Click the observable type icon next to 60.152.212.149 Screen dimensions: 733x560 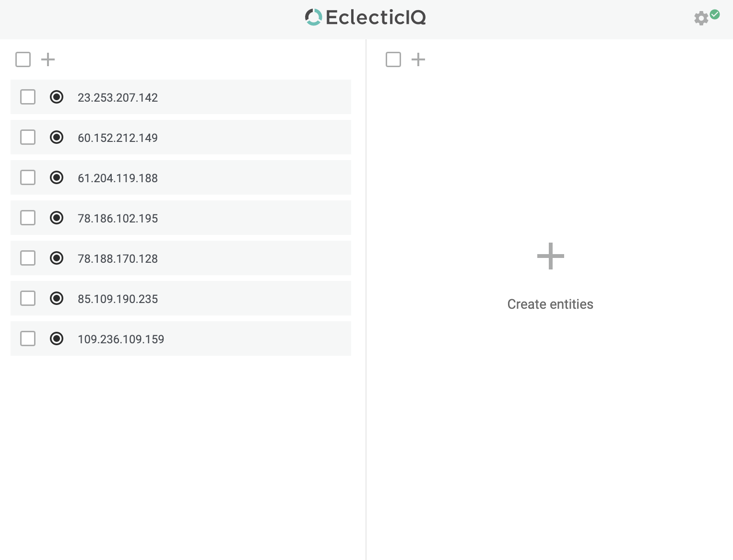(56, 137)
